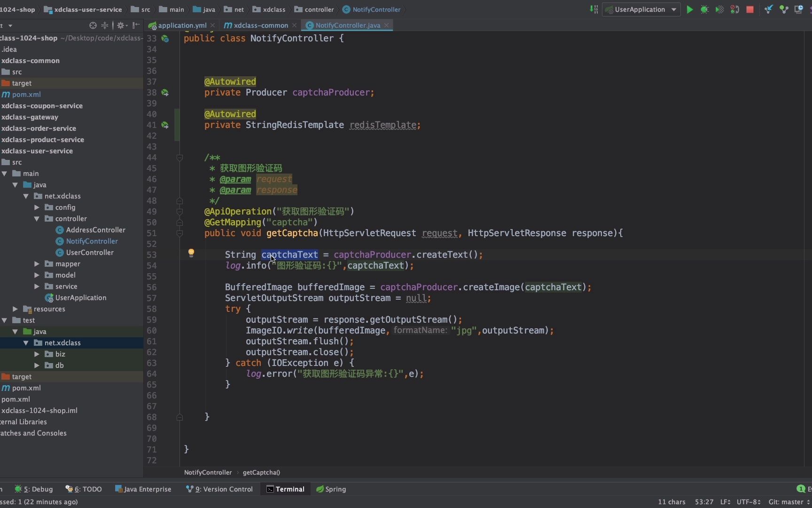The image size is (812, 508).
Task: Run with coverage icon in toolbar
Action: coord(719,9)
